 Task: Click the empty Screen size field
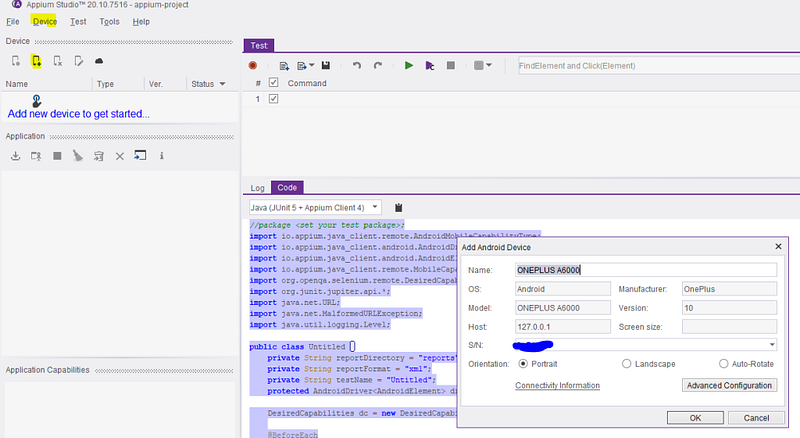pyautogui.click(x=729, y=327)
